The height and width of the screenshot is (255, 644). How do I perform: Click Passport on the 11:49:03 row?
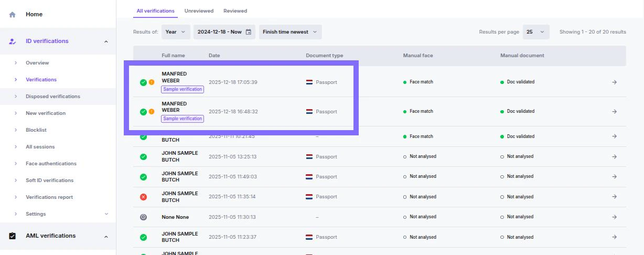(326, 177)
